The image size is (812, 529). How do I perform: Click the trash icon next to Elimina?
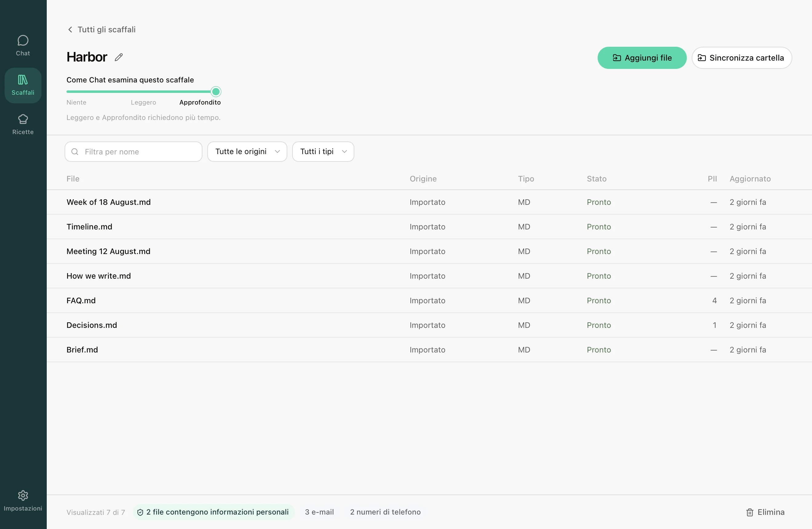tap(750, 512)
